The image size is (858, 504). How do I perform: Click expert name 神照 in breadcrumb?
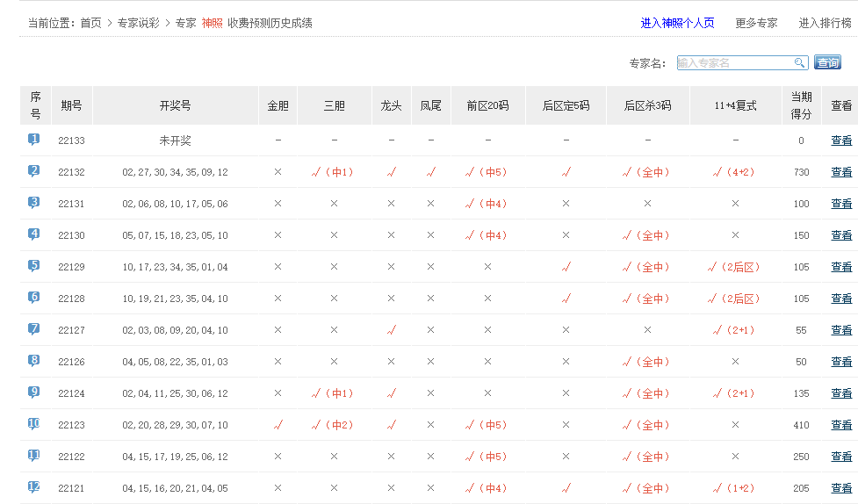pyautogui.click(x=212, y=23)
